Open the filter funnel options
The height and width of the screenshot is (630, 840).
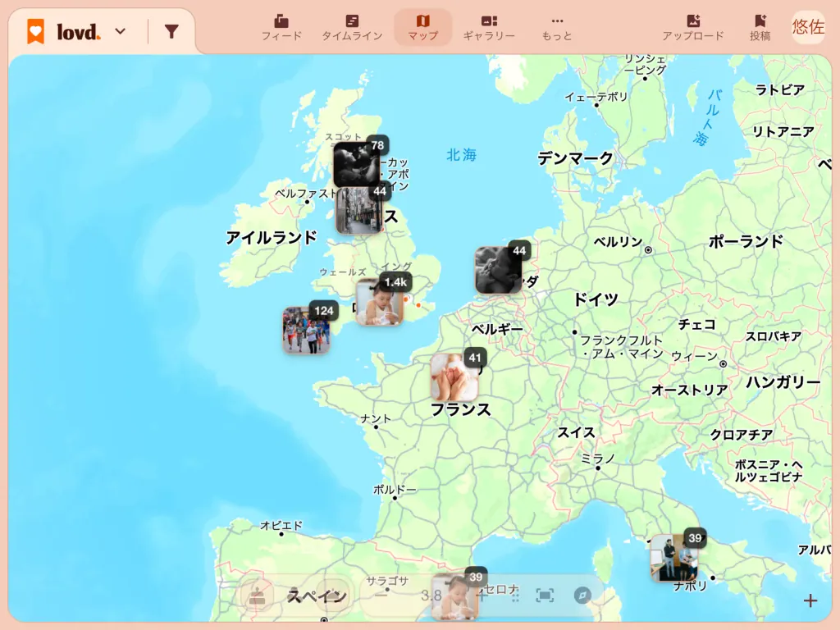tap(171, 32)
